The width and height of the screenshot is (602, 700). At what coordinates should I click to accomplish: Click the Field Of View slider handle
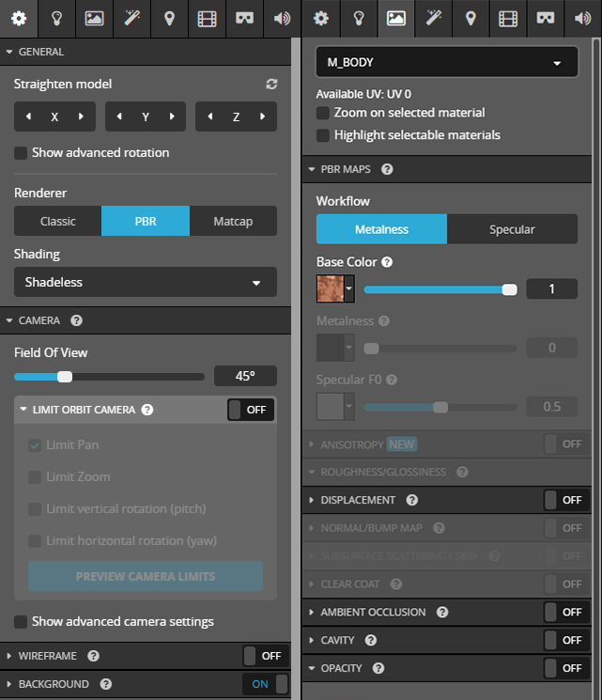click(x=65, y=376)
